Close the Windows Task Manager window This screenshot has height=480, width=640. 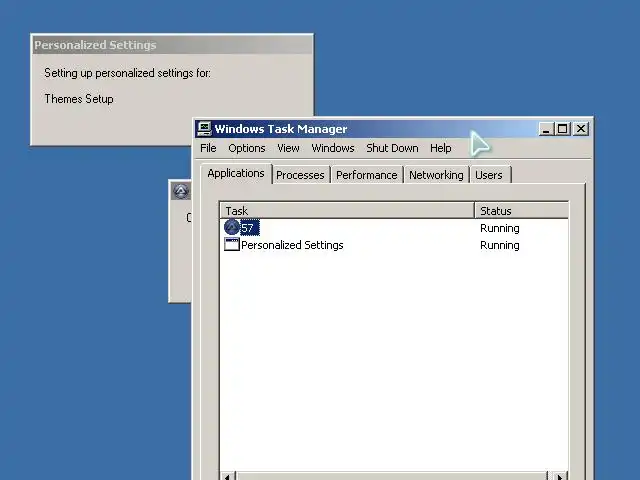click(580, 129)
